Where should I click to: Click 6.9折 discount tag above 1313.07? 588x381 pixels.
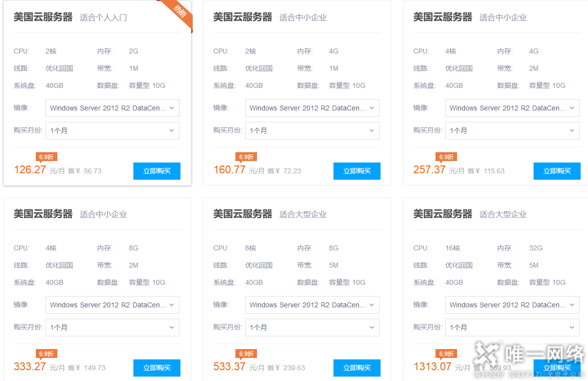[x=446, y=354]
